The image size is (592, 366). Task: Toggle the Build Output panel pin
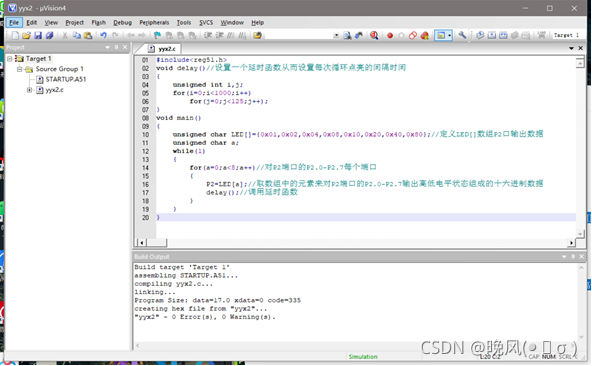tap(573, 256)
